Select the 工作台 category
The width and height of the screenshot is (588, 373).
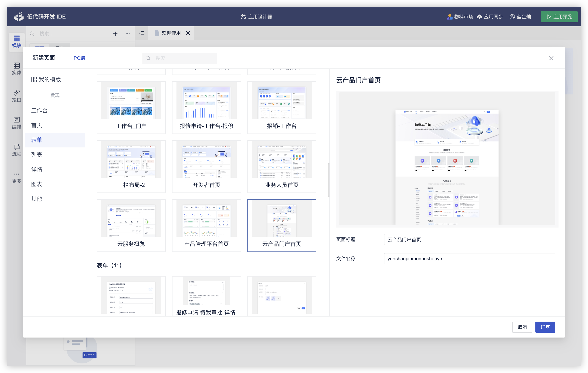pyautogui.click(x=39, y=110)
